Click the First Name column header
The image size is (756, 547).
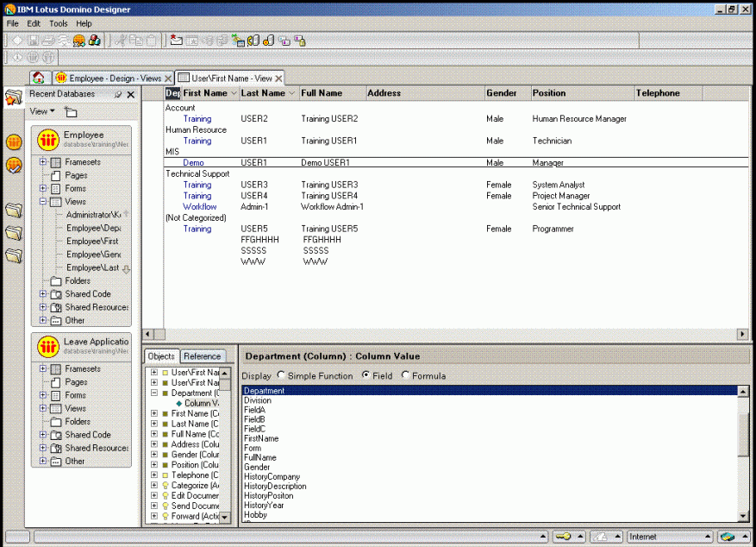pyautogui.click(x=209, y=93)
